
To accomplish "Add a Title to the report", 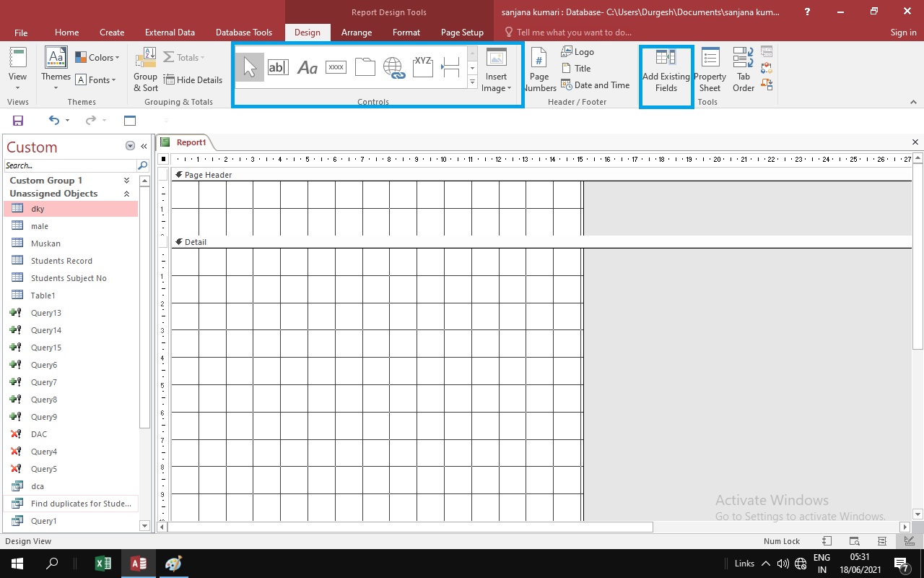I will (x=577, y=68).
